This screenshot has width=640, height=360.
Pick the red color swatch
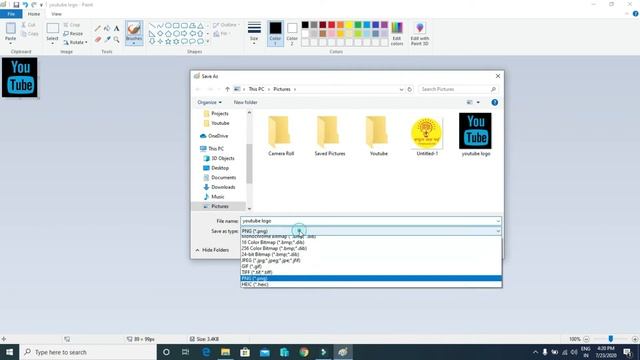point(331,25)
